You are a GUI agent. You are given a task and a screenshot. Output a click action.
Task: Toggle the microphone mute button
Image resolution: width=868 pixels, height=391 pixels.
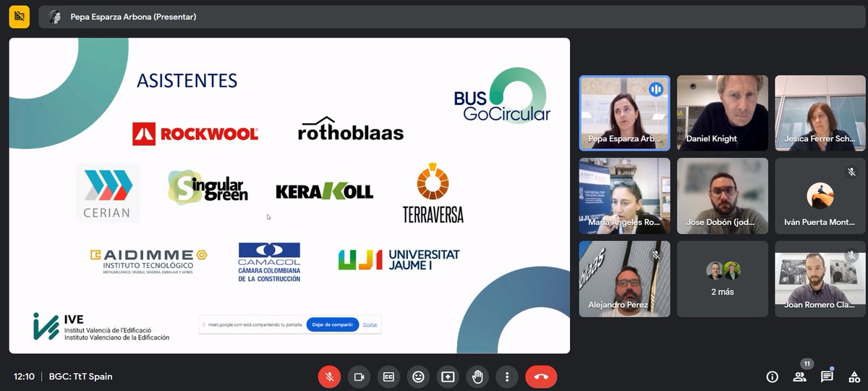coord(329,377)
